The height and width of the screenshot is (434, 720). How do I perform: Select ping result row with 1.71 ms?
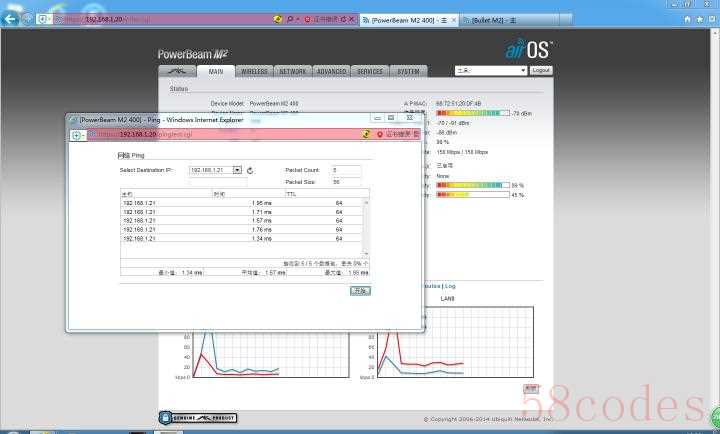pos(242,212)
